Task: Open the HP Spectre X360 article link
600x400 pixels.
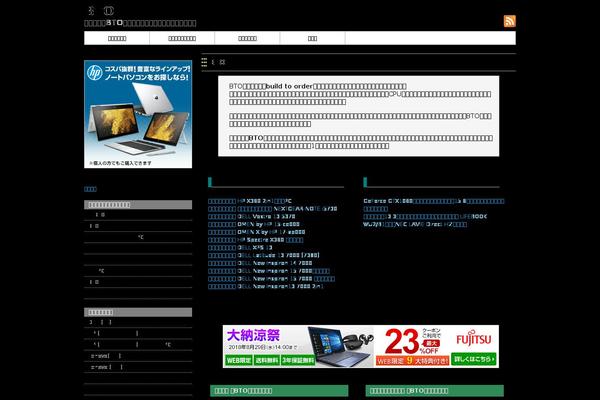Action: click(x=256, y=240)
